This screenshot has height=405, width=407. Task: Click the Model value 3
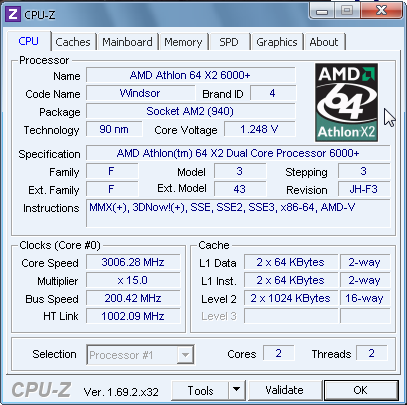[x=240, y=171]
